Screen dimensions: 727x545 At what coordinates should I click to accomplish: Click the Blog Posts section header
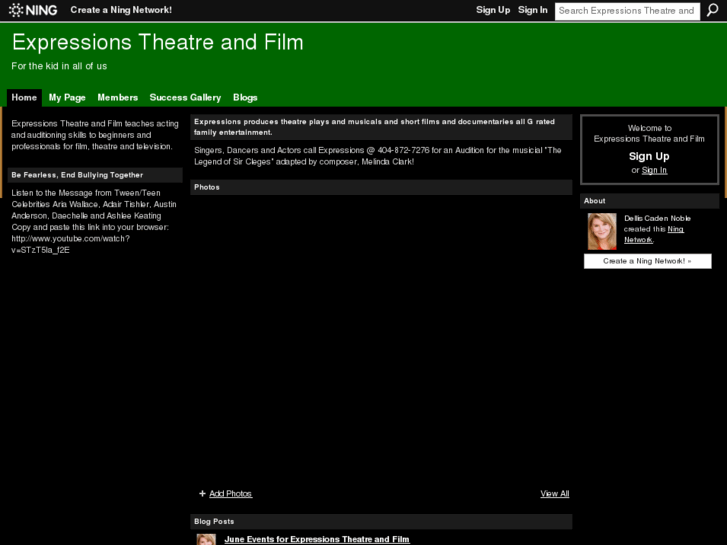(381, 521)
